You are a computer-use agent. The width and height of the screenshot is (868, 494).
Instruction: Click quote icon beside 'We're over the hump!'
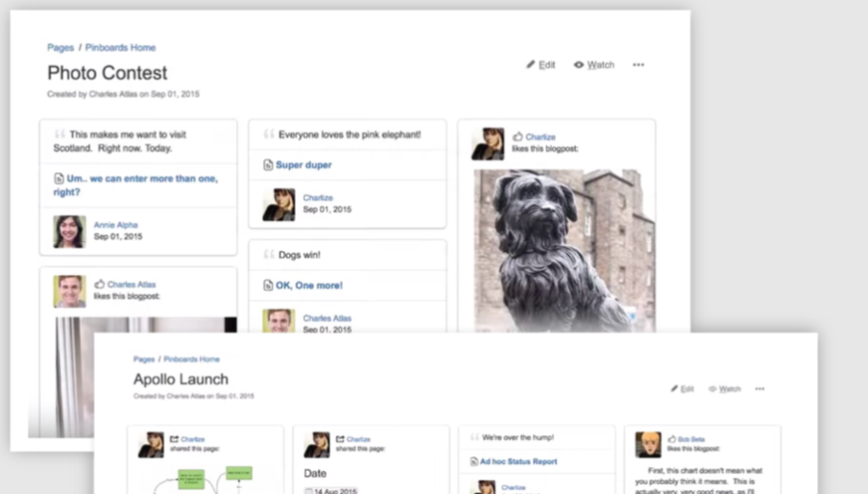pos(474,437)
